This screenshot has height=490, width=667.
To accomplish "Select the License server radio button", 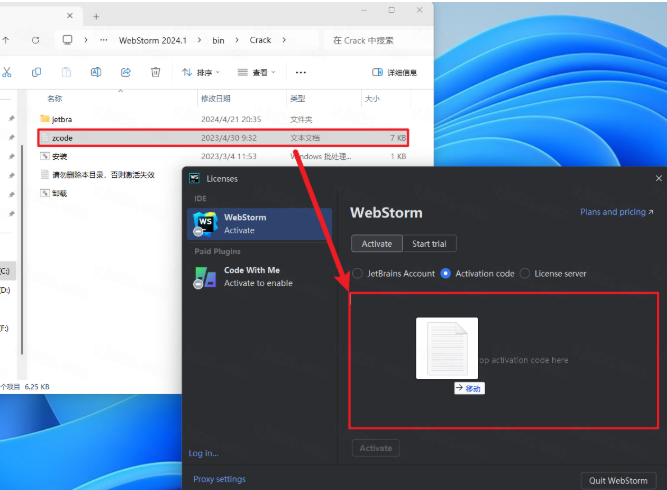I will tap(525, 273).
